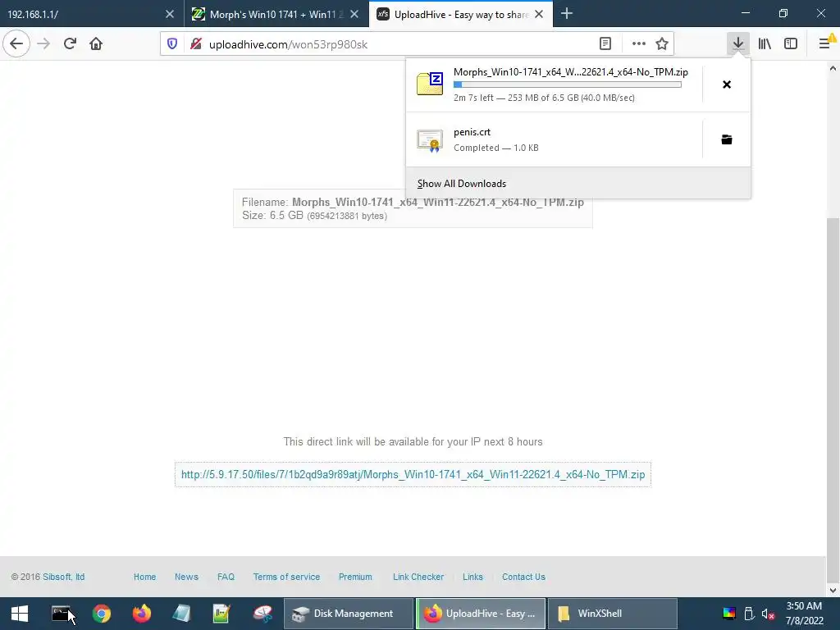This screenshot has height=630, width=840.
Task: Open containing folder for penis.crt
Action: [727, 139]
